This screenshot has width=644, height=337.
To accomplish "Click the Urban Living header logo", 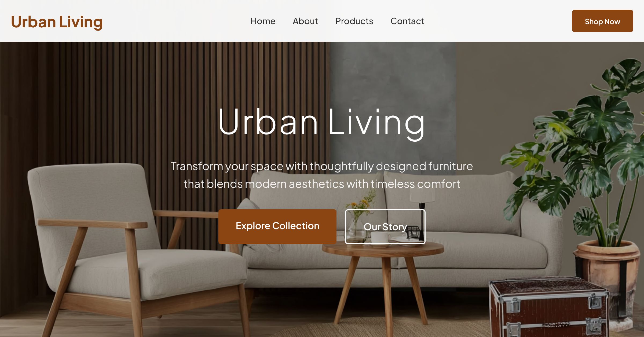I will [x=57, y=22].
